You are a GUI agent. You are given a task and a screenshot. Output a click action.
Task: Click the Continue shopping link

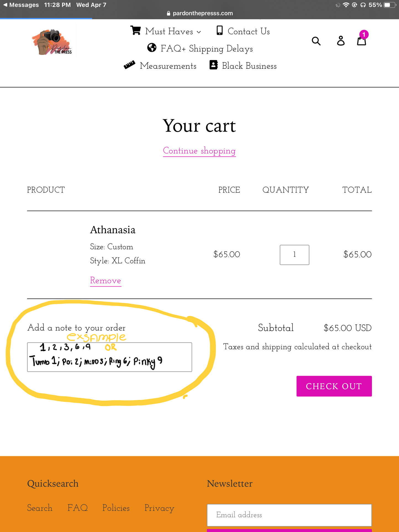tap(199, 151)
